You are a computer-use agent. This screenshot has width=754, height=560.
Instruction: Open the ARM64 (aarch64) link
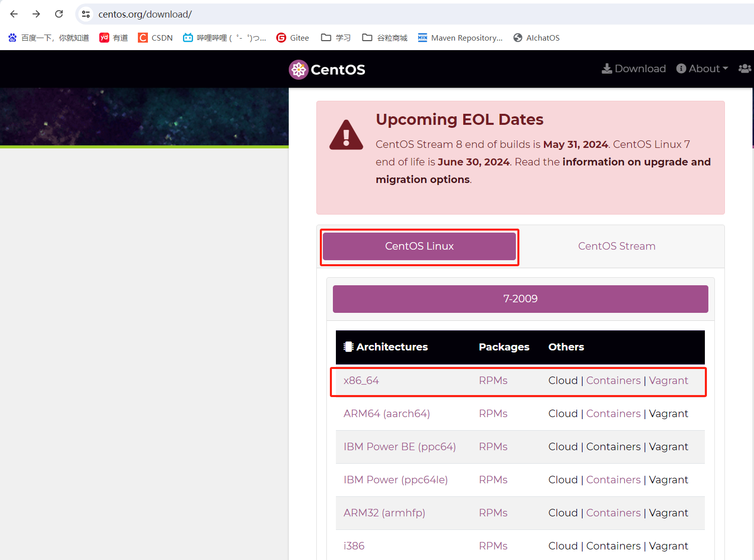387,414
